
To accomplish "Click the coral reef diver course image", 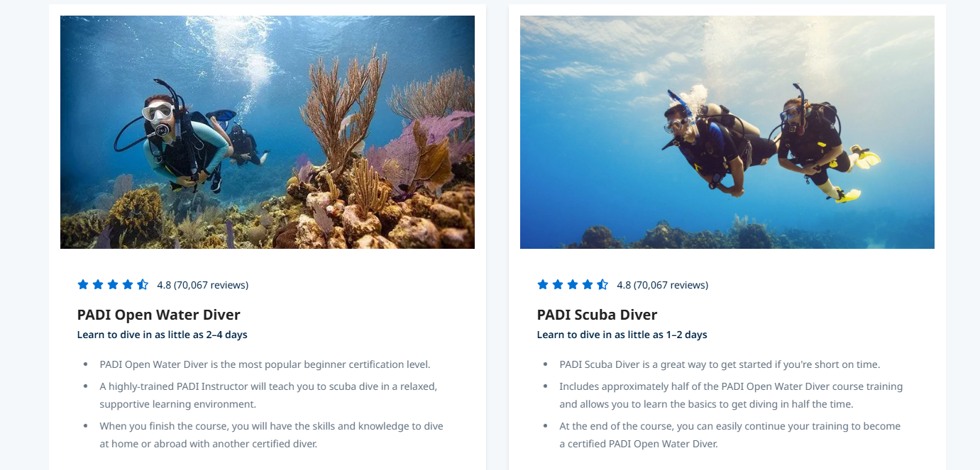I will 268,132.
